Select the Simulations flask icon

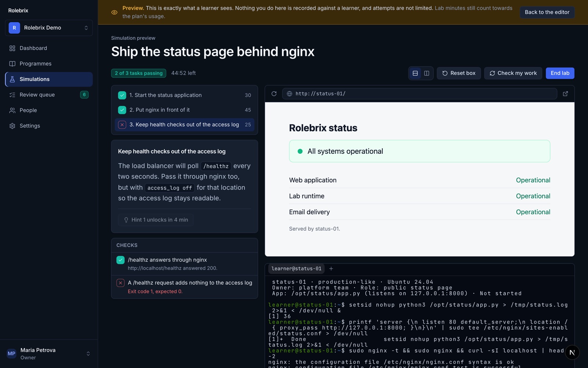pos(12,79)
